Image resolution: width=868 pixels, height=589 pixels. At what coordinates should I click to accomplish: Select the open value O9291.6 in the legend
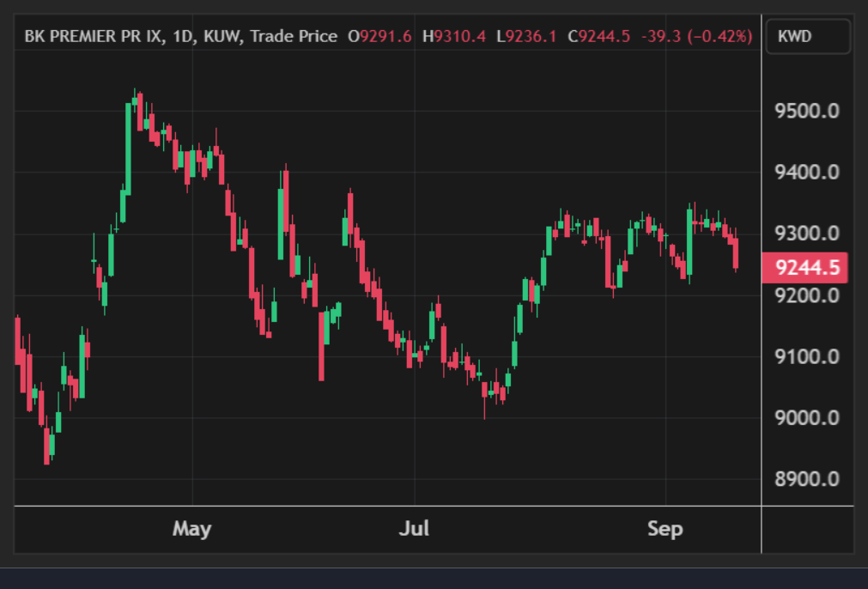coord(379,37)
